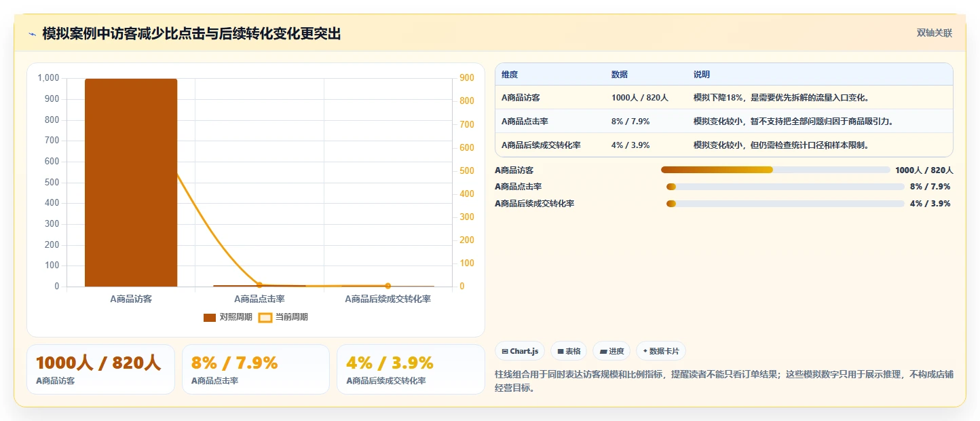Toggle the 对照周期 legend entry
The width and height of the screenshot is (980, 421).
228,317
